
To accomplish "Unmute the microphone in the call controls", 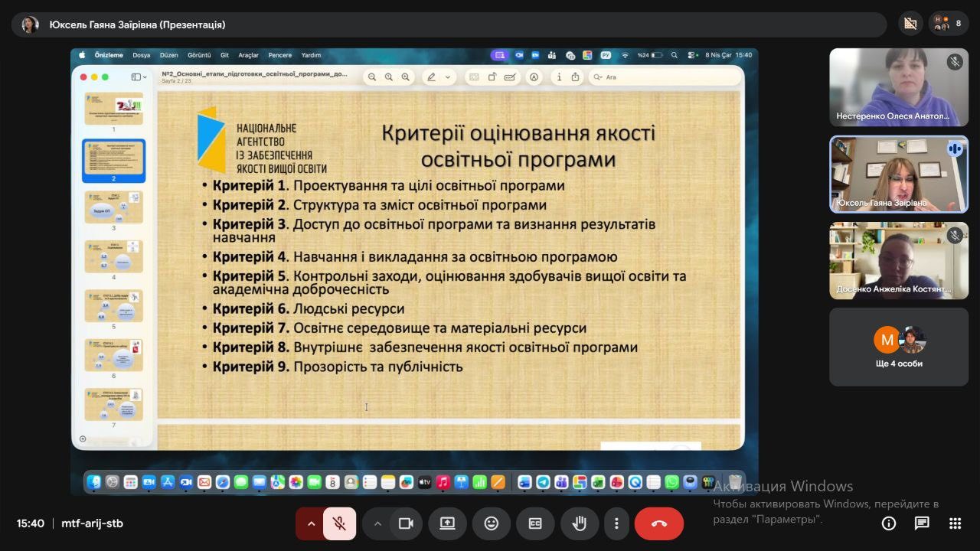I will click(338, 523).
